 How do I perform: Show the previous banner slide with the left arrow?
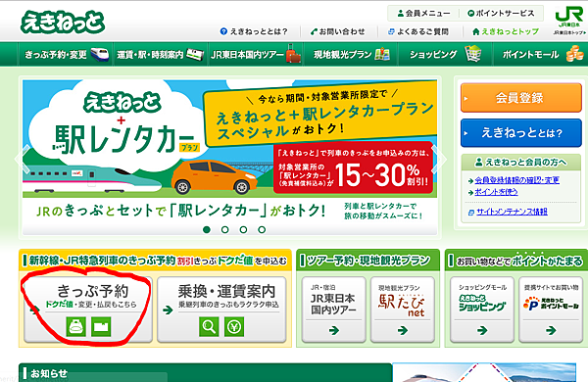click(x=23, y=160)
